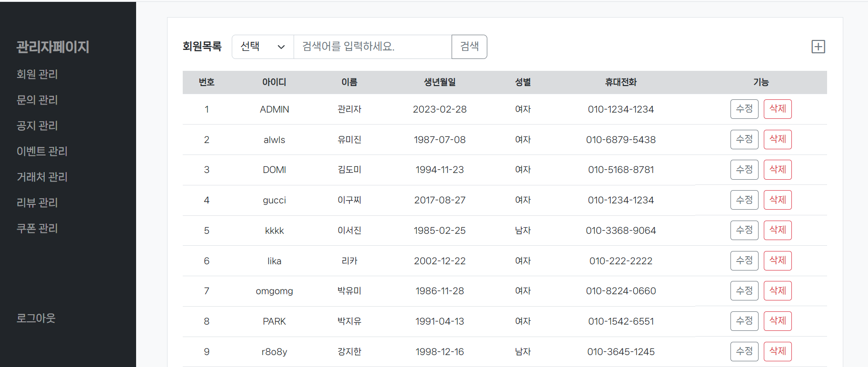
Task: Open 문의 관리 in the sidebar
Action: pyautogui.click(x=37, y=100)
